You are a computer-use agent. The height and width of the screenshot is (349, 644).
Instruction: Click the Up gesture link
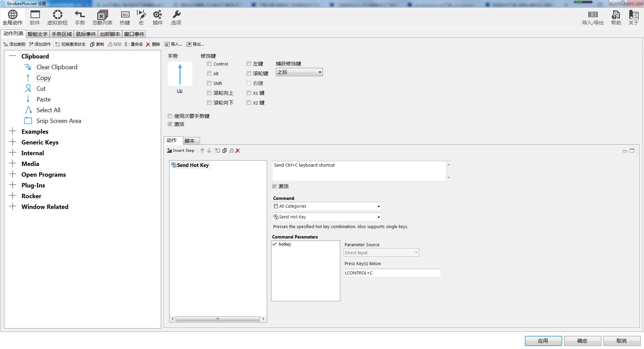180,91
